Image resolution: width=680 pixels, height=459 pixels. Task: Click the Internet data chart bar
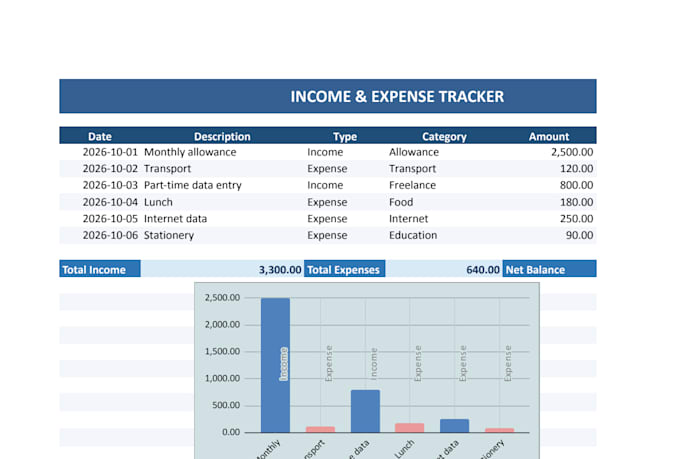pos(454,426)
